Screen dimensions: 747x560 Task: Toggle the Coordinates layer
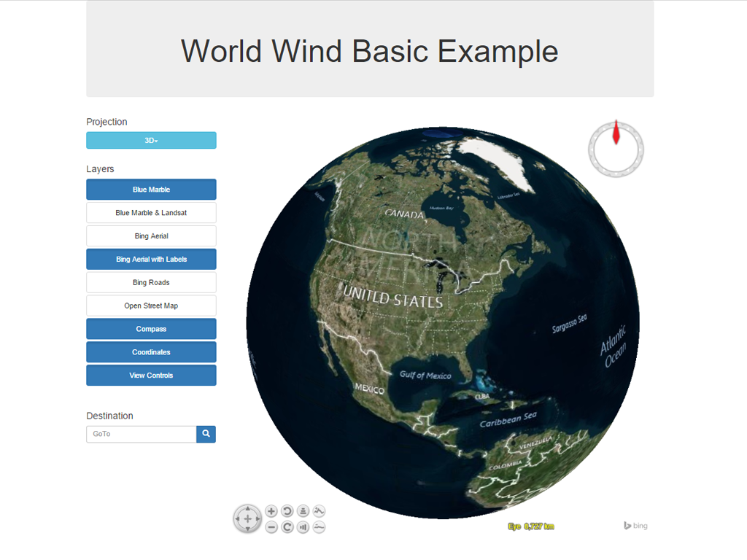tap(151, 352)
